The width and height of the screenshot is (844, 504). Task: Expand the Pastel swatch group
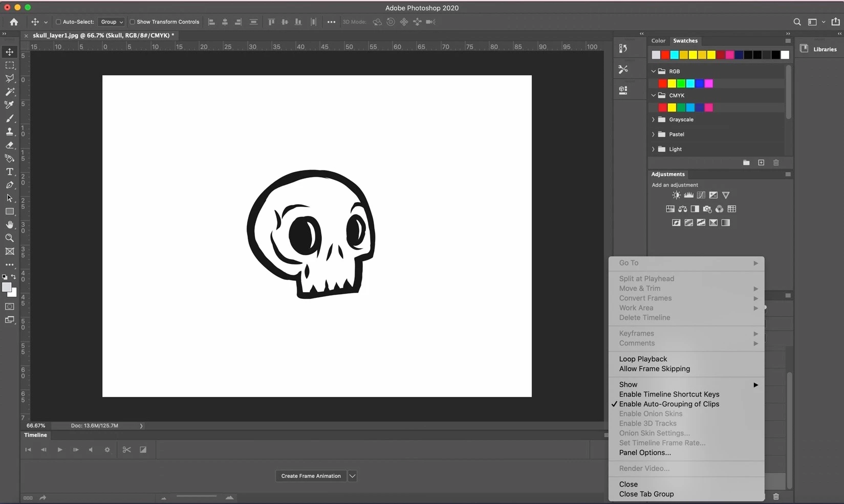[653, 135]
